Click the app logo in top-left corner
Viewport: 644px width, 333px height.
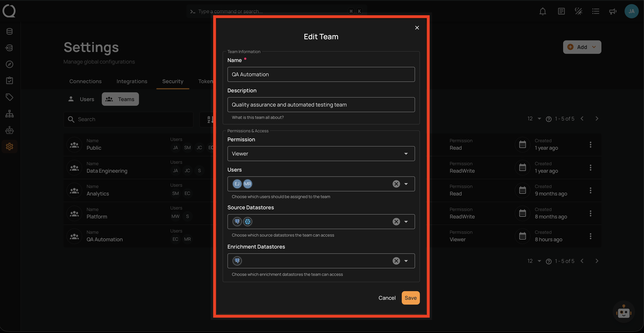[9, 11]
